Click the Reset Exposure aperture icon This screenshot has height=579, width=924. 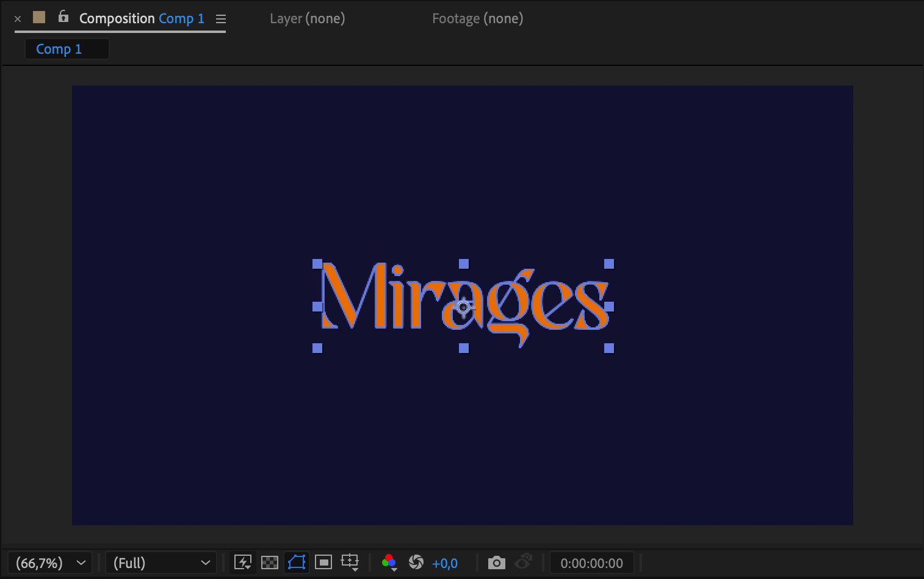[416, 563]
